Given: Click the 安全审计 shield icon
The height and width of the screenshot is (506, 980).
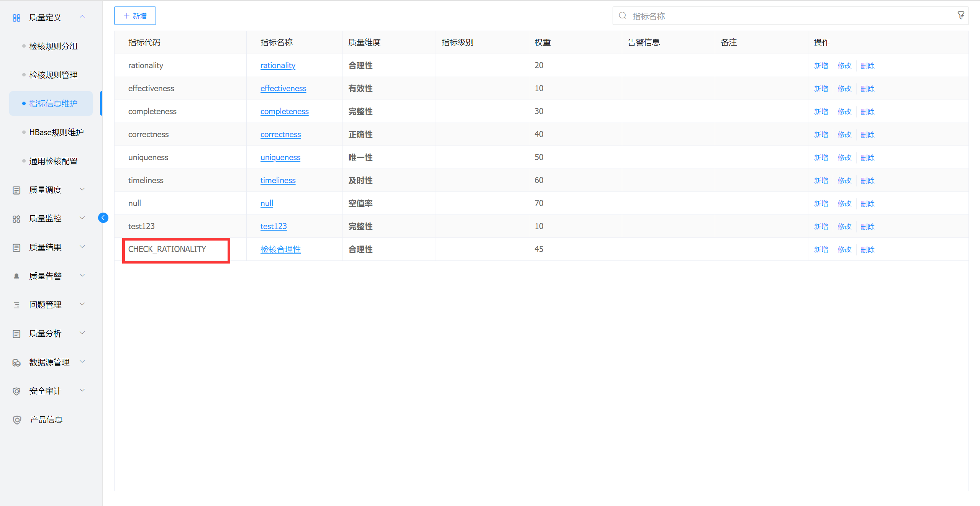Looking at the screenshot, I should pyautogui.click(x=16, y=391).
